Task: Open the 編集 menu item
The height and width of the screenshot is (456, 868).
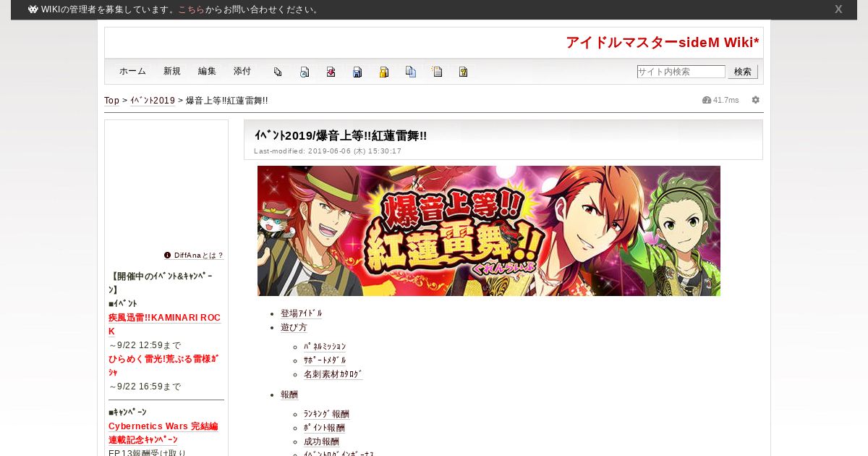Action: 208,71
